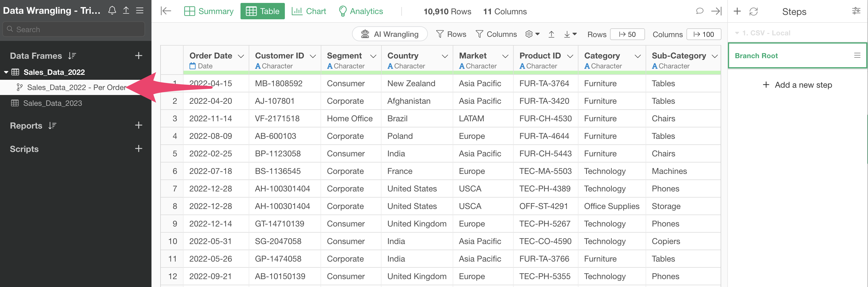
Task: Open the Customer ID column menu
Action: (313, 56)
